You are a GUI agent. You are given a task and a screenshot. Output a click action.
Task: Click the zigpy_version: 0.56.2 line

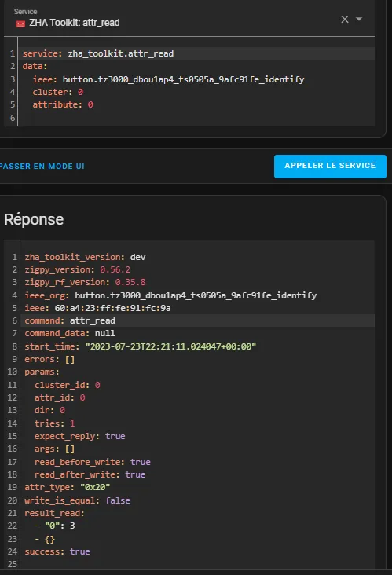tap(77, 269)
